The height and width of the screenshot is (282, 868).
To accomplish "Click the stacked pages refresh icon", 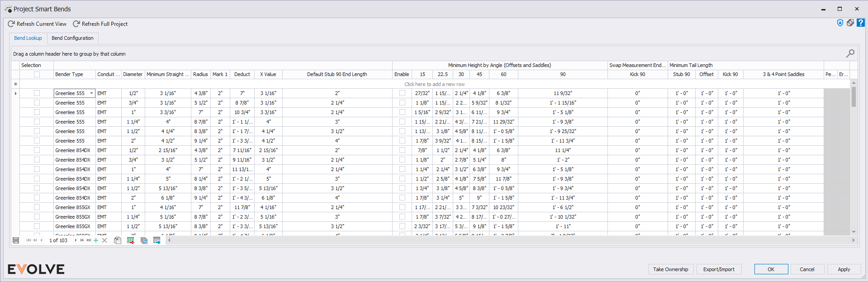I will tap(144, 240).
